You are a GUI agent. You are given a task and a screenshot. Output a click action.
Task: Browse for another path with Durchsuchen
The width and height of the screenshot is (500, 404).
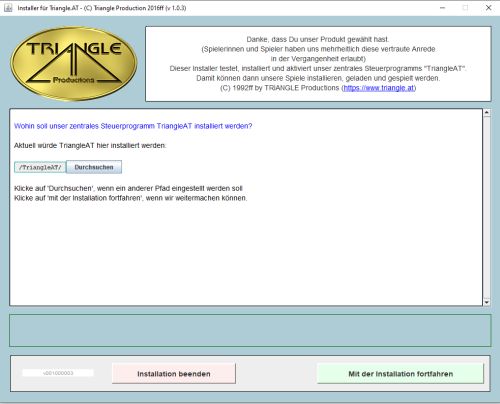pos(94,167)
